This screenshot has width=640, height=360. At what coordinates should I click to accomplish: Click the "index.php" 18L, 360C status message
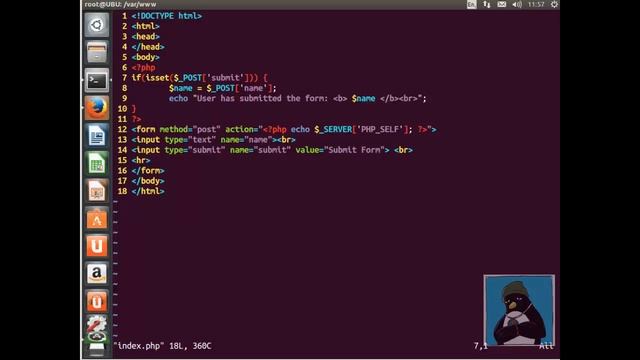162,346
